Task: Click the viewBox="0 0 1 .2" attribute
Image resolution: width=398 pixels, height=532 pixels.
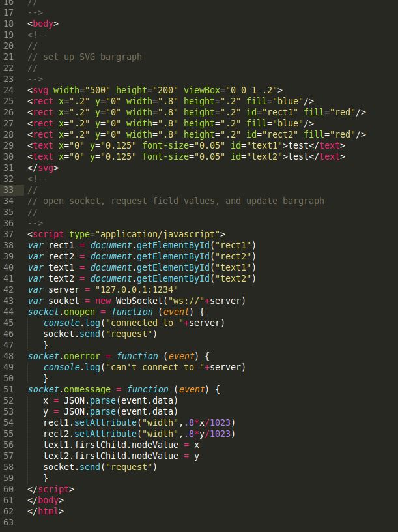Action: click(x=231, y=90)
